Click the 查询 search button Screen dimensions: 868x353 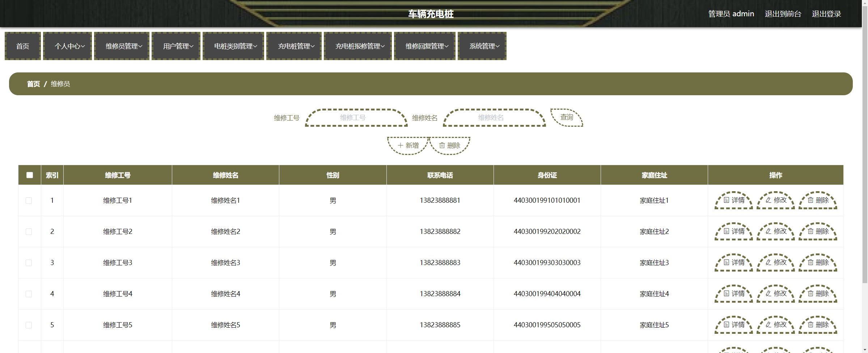566,117
